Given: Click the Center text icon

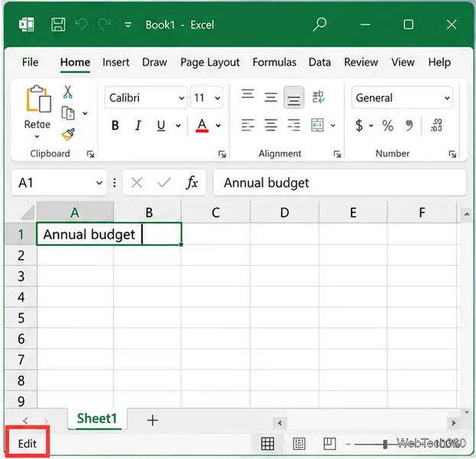Looking at the screenshot, I should [x=270, y=125].
